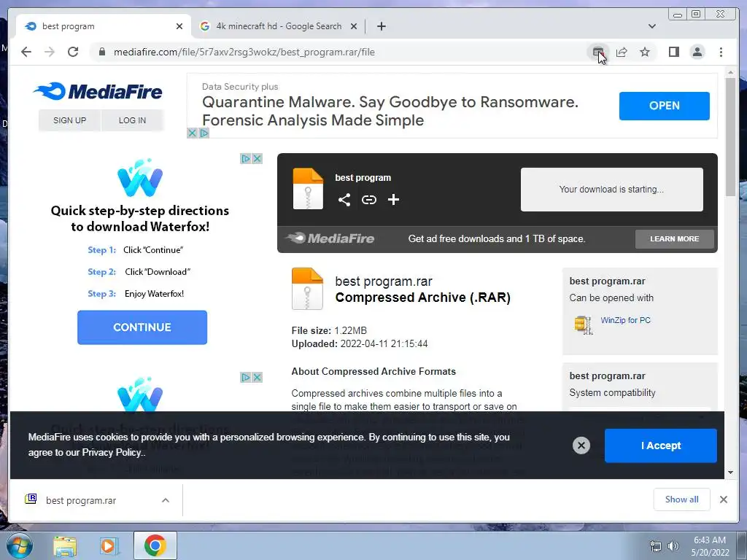Click 'About Compressed Archive Formats' heading
The height and width of the screenshot is (560, 747).
[373, 371]
